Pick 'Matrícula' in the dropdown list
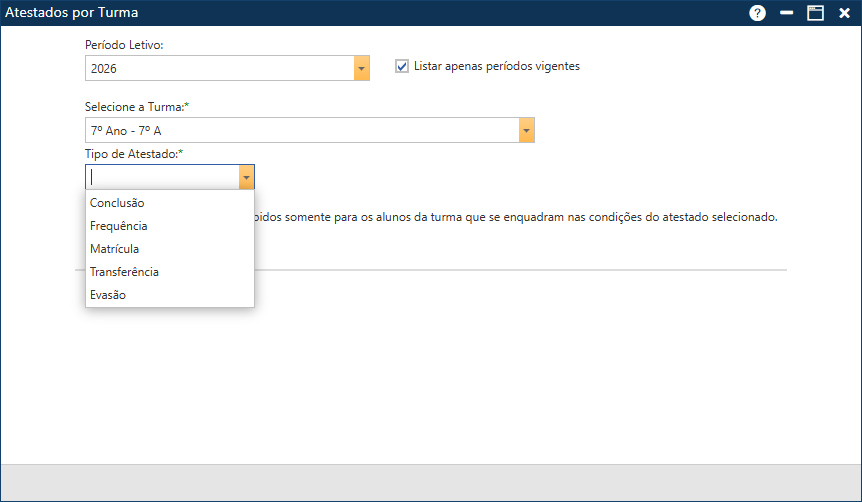 (x=114, y=249)
